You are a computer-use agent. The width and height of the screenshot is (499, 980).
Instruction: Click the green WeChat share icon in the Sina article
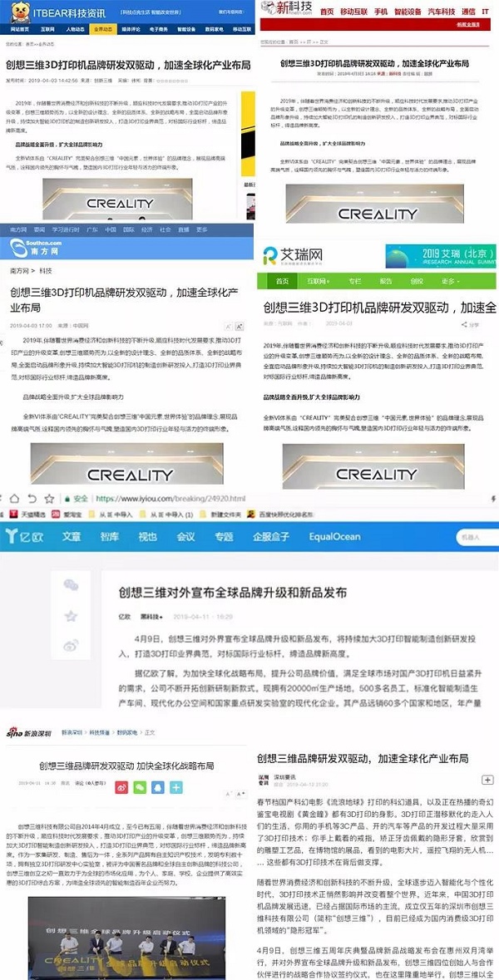tap(141, 786)
